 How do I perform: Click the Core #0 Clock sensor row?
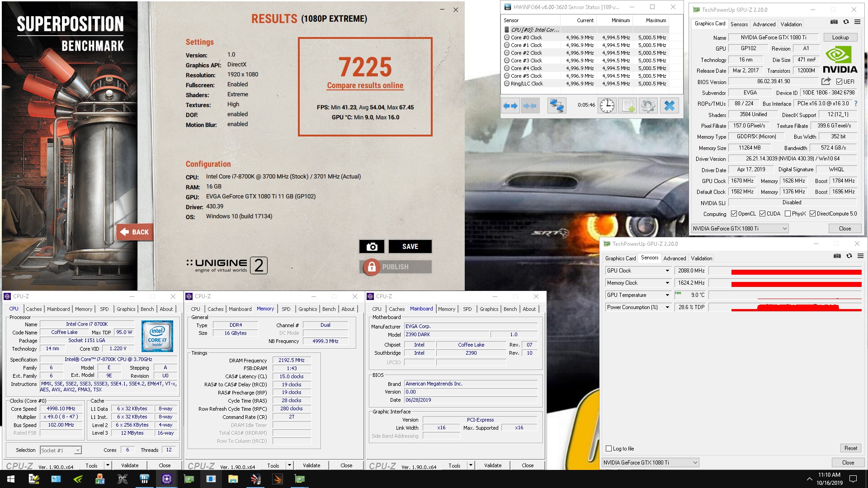(x=585, y=38)
